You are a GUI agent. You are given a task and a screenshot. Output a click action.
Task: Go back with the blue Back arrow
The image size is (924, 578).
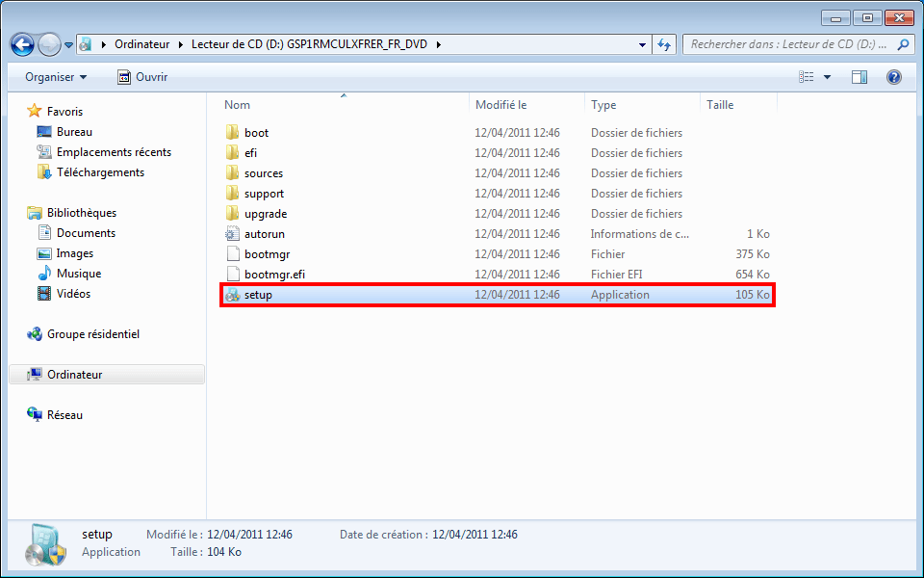[22, 45]
